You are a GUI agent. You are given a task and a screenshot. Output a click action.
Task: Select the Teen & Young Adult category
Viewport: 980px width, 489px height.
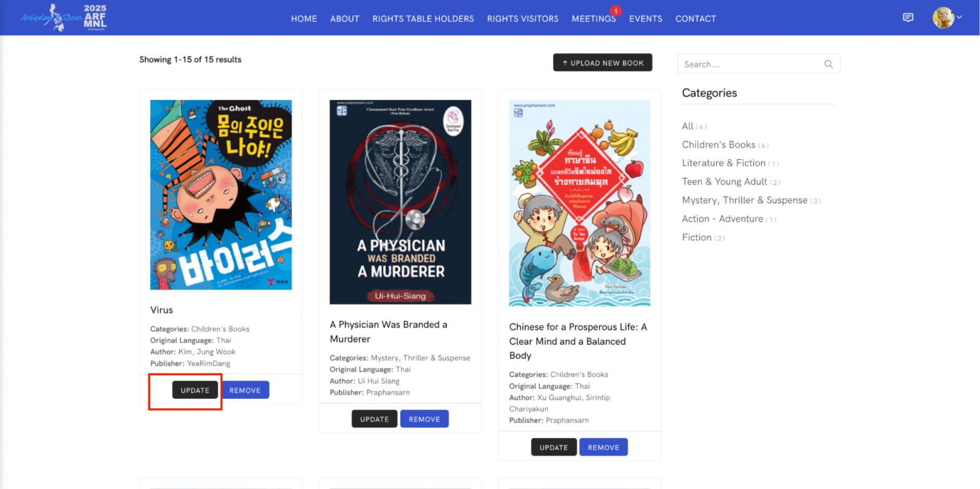pyautogui.click(x=724, y=181)
